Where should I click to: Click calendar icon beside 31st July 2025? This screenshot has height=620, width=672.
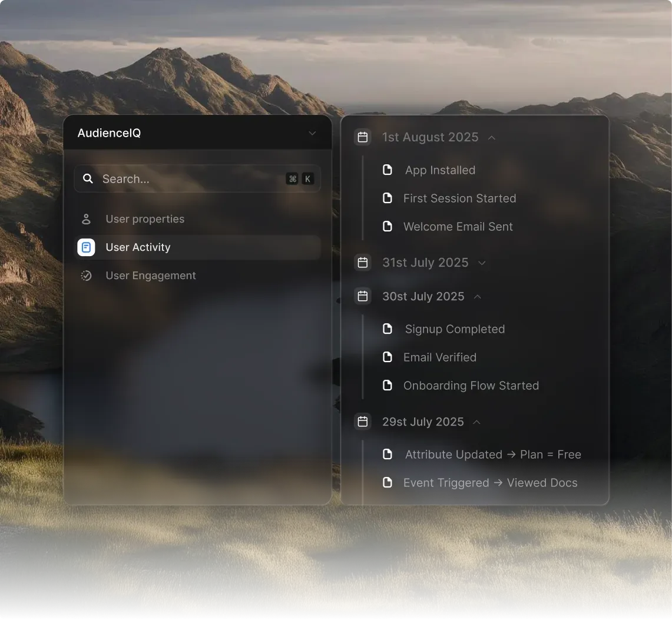tap(363, 263)
